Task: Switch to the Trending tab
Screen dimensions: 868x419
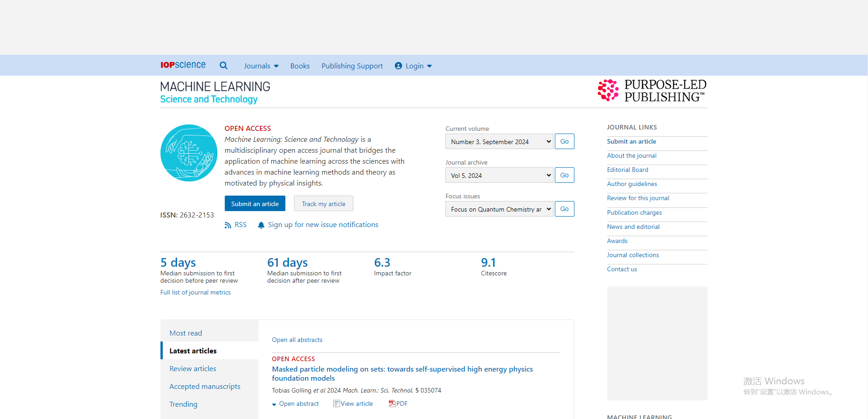Action: [183, 404]
